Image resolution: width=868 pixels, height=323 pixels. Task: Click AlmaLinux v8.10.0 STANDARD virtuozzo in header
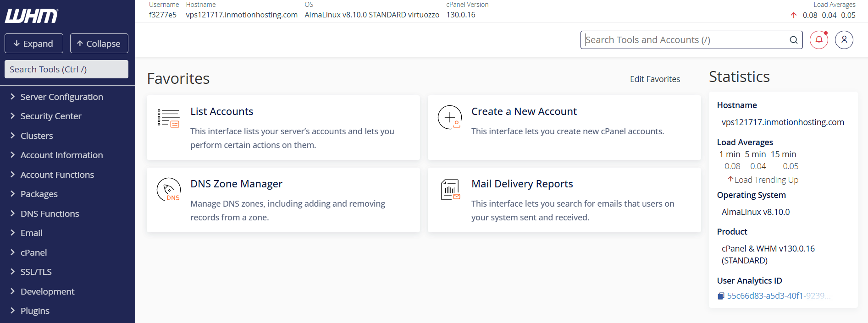[x=372, y=15]
